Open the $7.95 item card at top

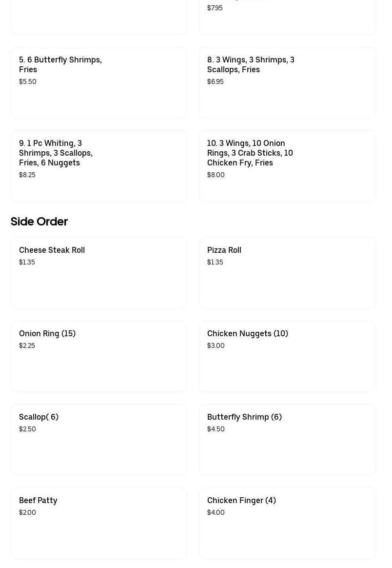[x=287, y=17]
